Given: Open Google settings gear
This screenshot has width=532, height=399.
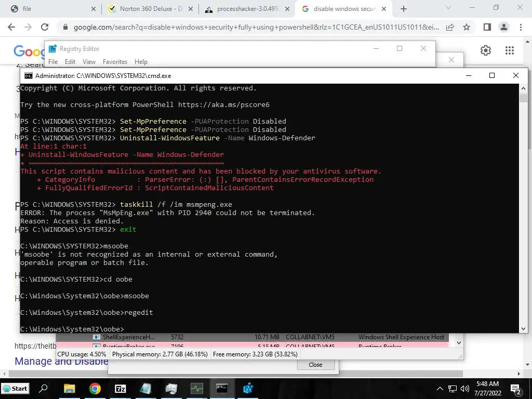Looking at the screenshot, I should tap(486, 50).
